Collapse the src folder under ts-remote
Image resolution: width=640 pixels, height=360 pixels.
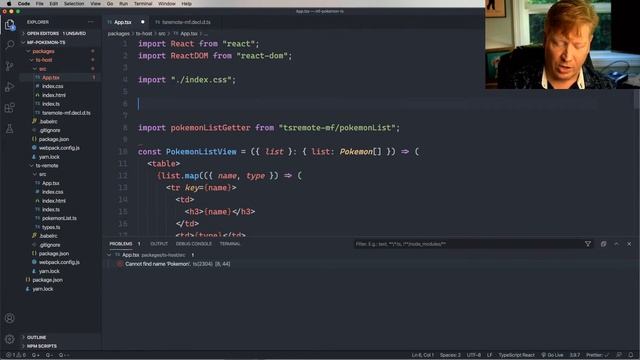tap(42, 174)
